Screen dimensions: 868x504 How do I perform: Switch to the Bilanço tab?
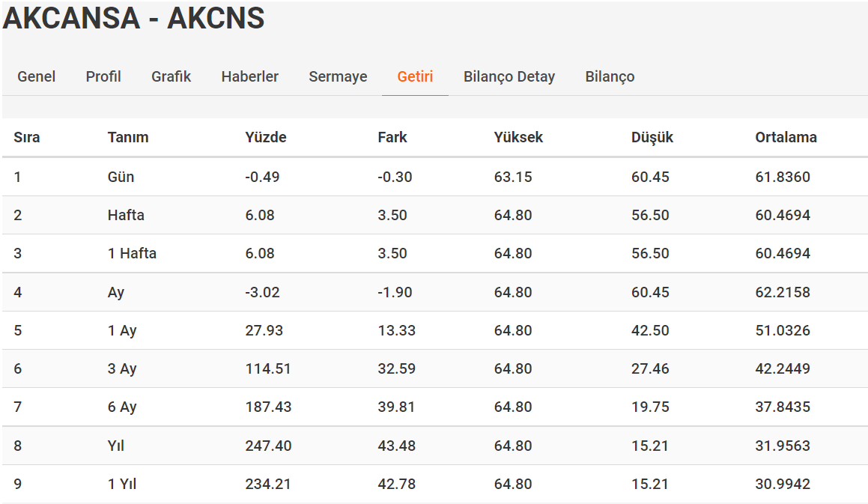click(610, 76)
